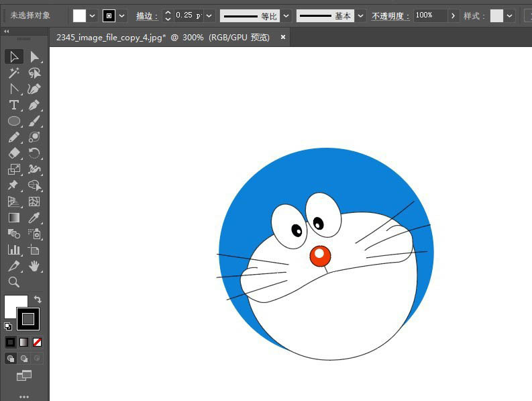The image size is (532, 401).
Task: Select the Blend tool
Action: coord(14,234)
